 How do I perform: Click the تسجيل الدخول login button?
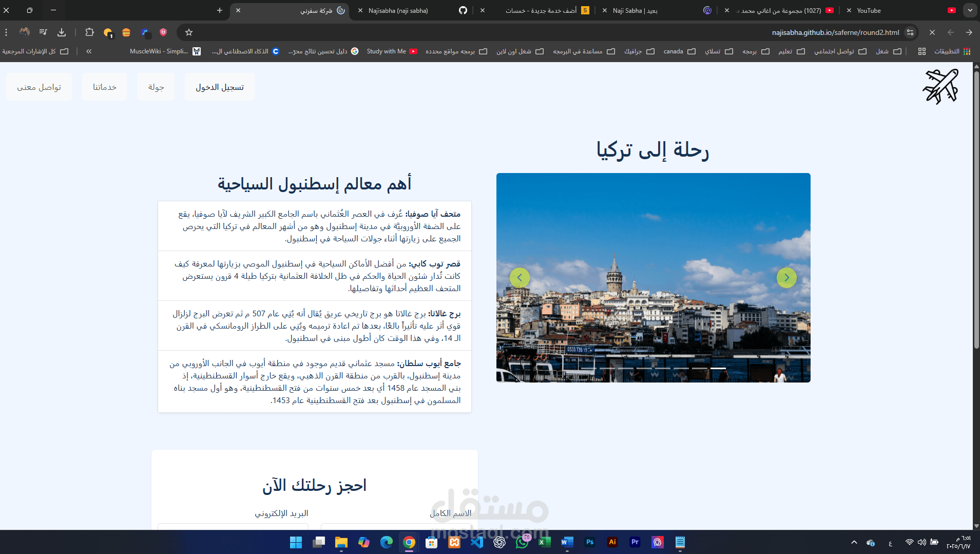220,87
